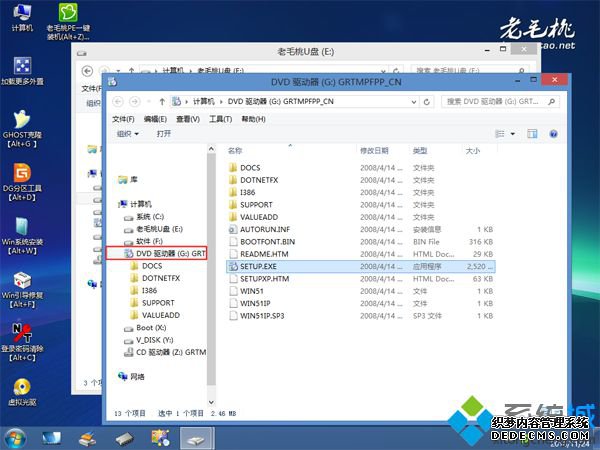Expand address bar history dropdown
This screenshot has width=600, height=450.
pos(414,102)
